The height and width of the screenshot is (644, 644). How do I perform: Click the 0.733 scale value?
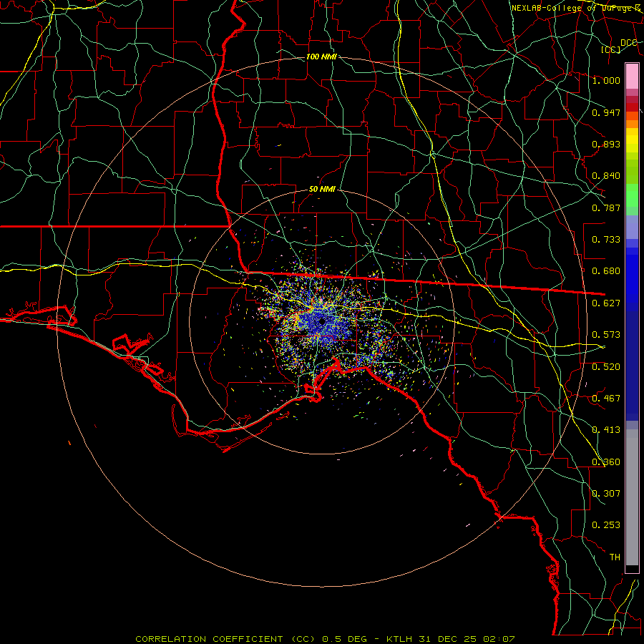point(606,240)
